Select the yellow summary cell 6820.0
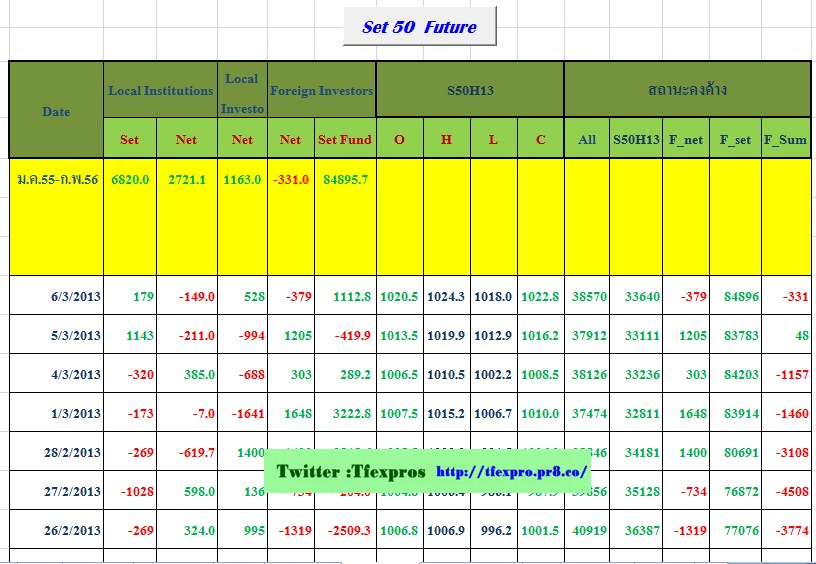 coord(130,179)
